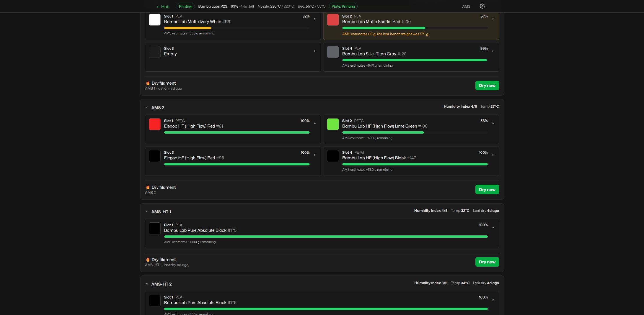The image size is (644, 315).
Task: Click the Bed 55°C temperature readout
Action: (312, 6)
